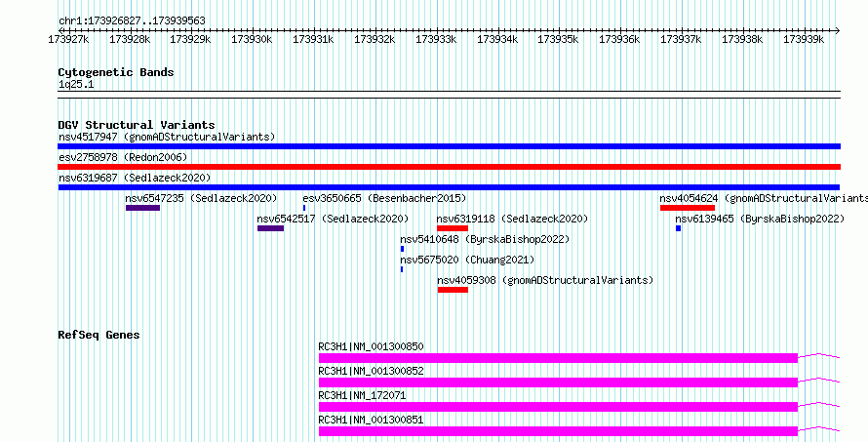This screenshot has height=442, width=868.
Task: Click the small blue marker under esv3650665
Action: coord(304,208)
